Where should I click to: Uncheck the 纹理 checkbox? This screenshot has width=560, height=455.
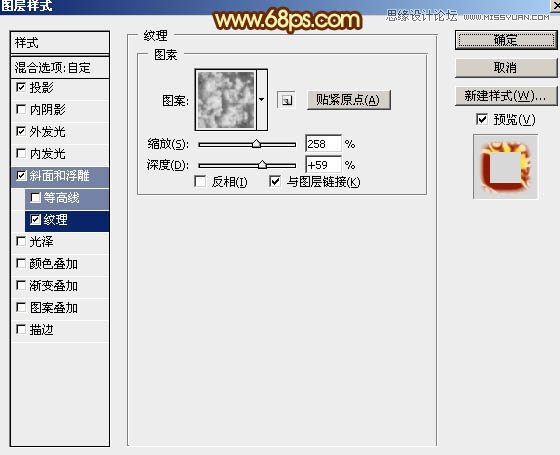(x=35, y=219)
